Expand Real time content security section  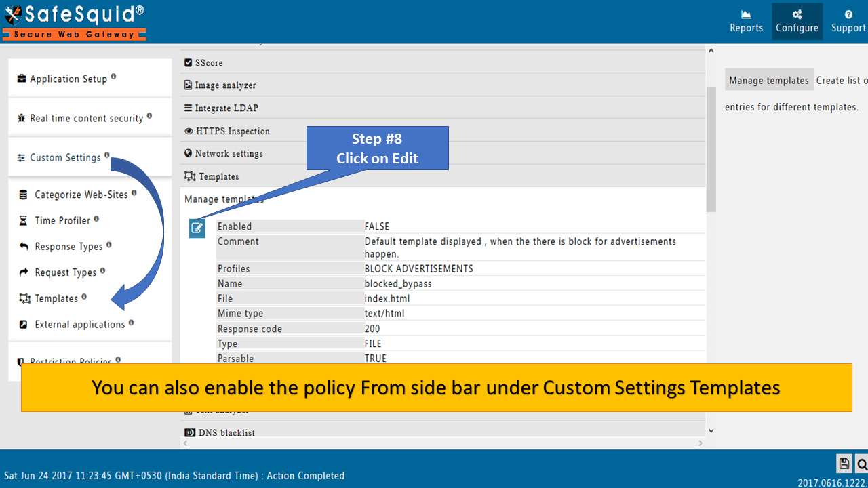[90, 117]
